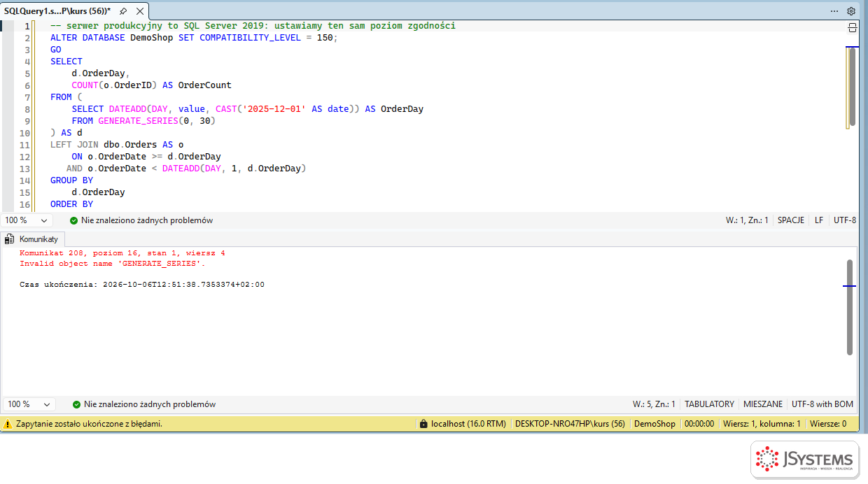Click the lock icon beside localhost
868x484 pixels.
point(423,424)
